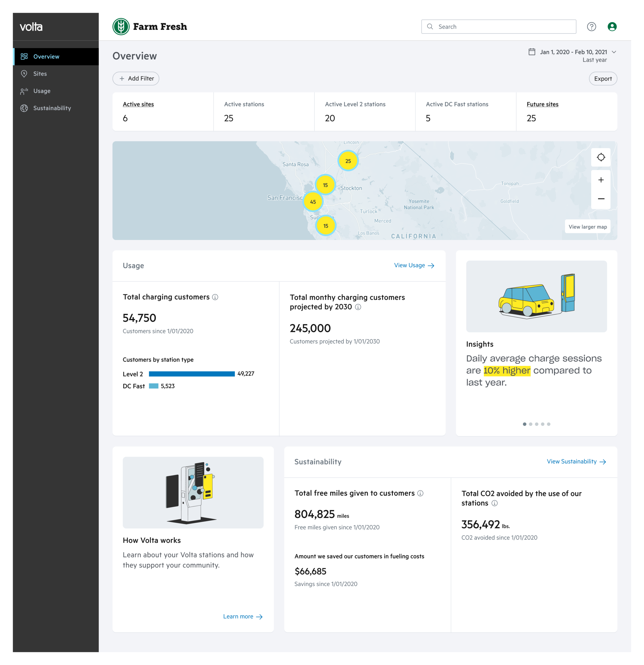Click the Level 2 customers bar
Image resolution: width=644 pixels, height=665 pixels.
point(192,374)
